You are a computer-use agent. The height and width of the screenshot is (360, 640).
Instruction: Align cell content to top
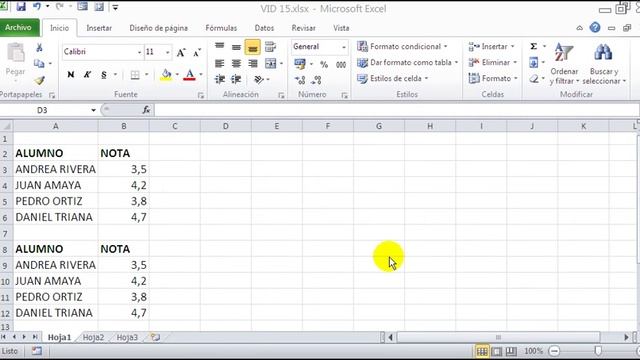[220, 47]
